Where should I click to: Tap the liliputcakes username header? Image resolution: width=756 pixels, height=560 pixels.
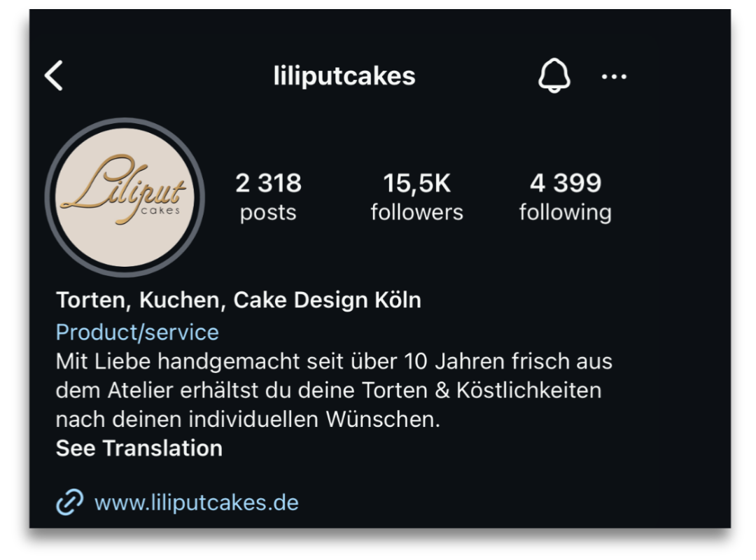[344, 76]
